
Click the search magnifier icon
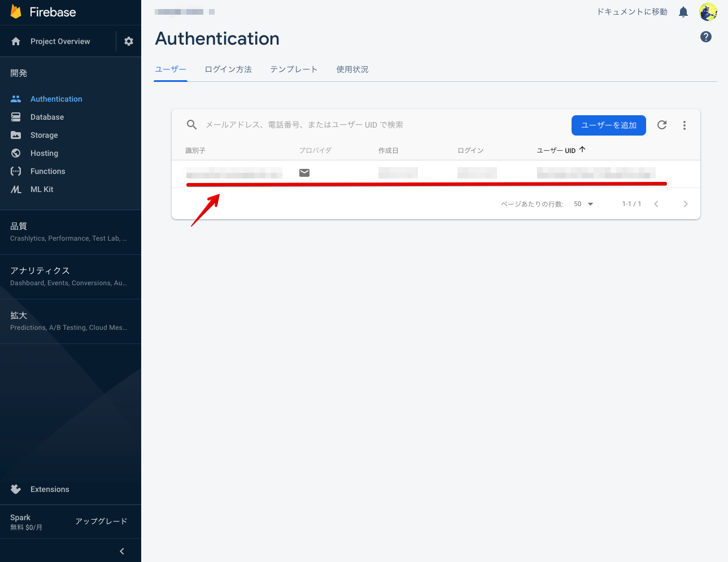(192, 125)
